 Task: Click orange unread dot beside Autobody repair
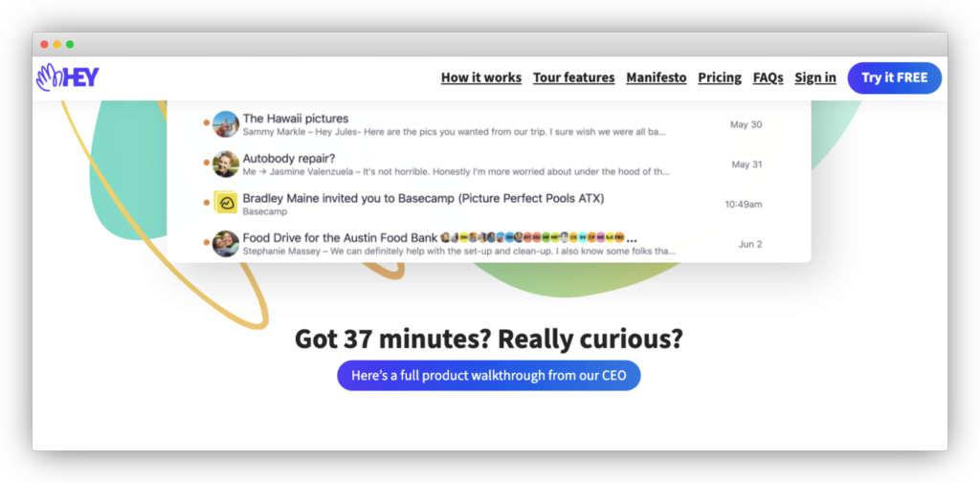click(207, 164)
